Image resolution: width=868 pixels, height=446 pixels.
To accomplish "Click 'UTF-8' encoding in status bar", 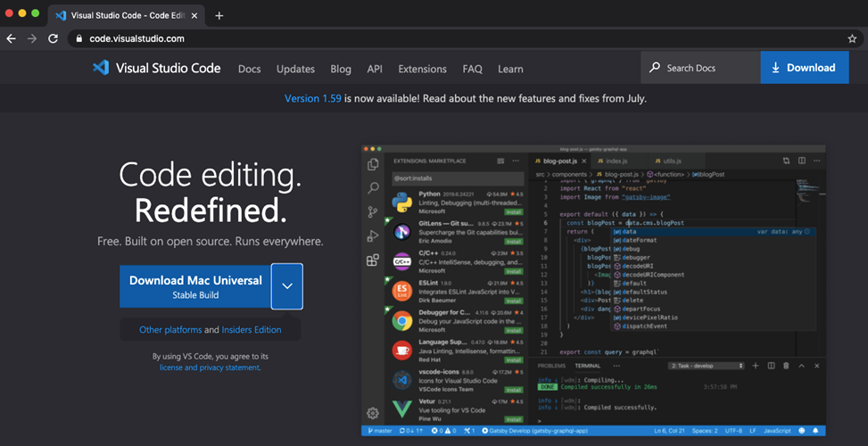I will click(x=733, y=431).
